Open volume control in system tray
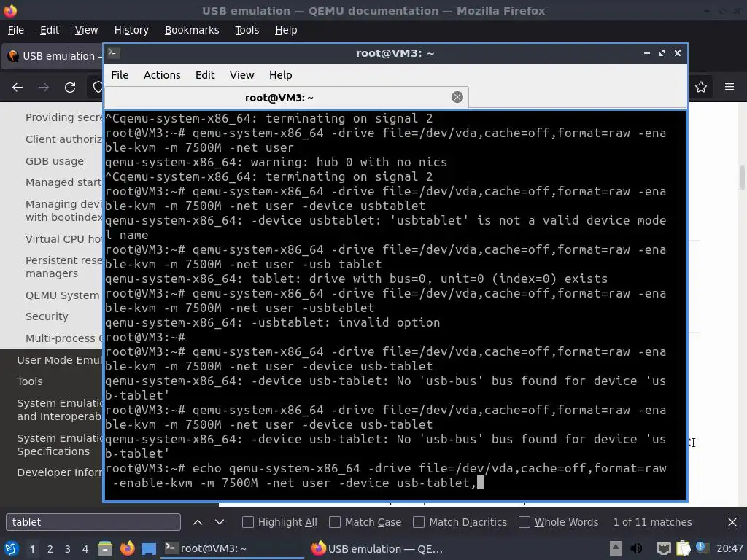The height and width of the screenshot is (560, 747). coord(636,548)
